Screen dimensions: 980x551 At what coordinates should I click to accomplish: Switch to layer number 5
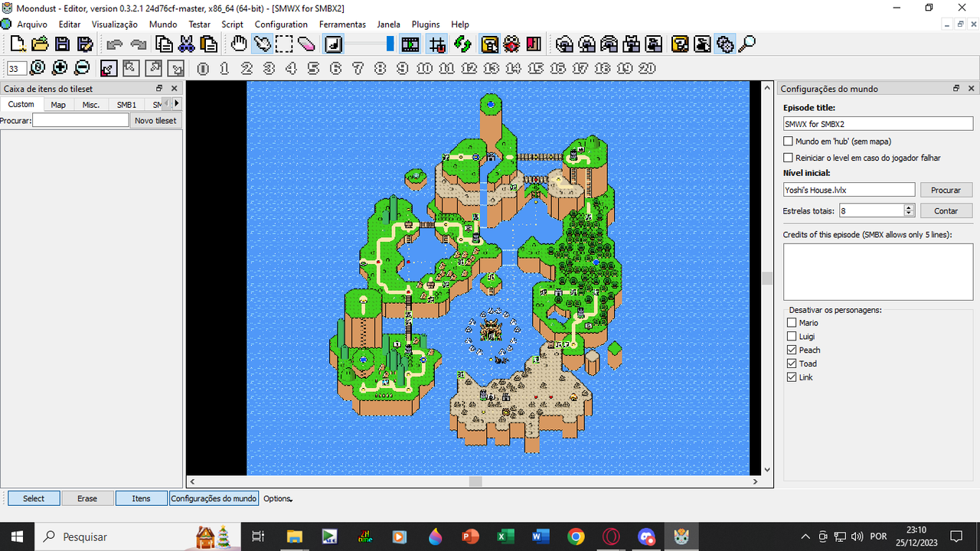coord(313,68)
